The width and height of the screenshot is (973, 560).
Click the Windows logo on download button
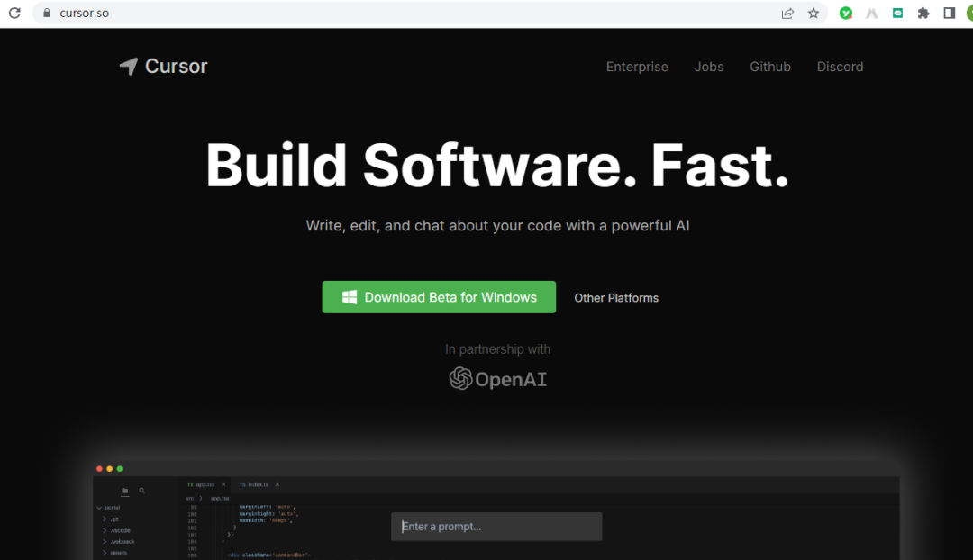[350, 297]
